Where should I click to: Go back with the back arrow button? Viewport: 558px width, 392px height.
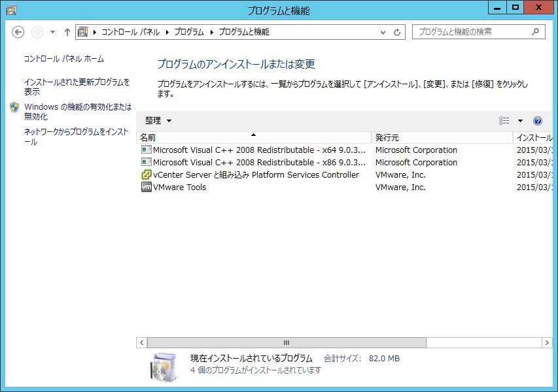18,32
